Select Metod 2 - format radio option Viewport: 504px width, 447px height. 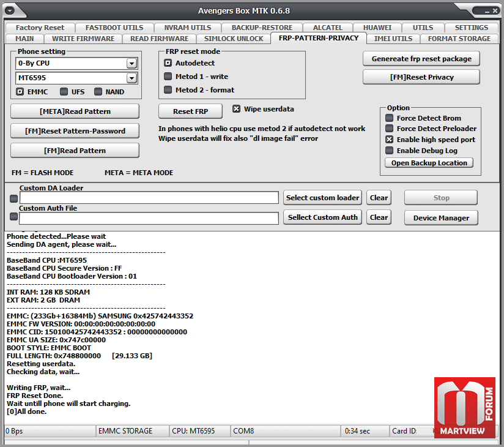(168, 89)
